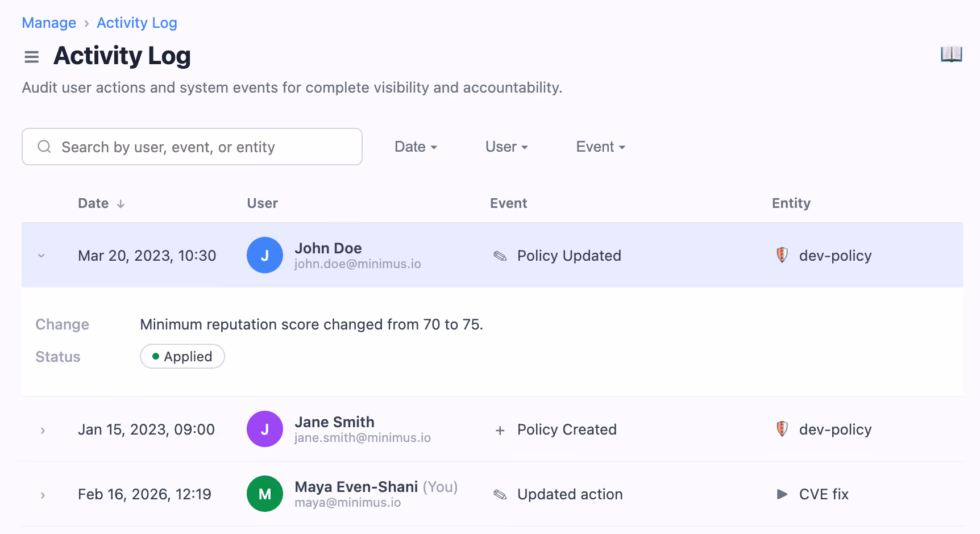Click the Status label in details

pos(58,357)
